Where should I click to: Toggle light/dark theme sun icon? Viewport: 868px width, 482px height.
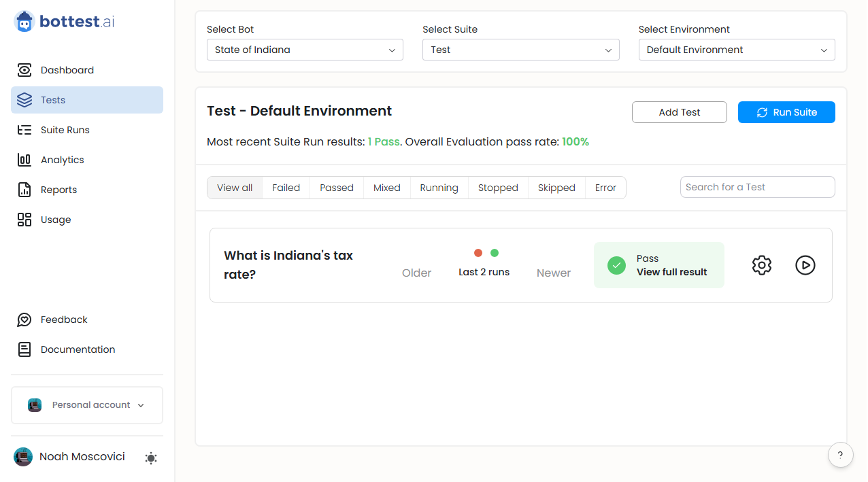pos(151,458)
